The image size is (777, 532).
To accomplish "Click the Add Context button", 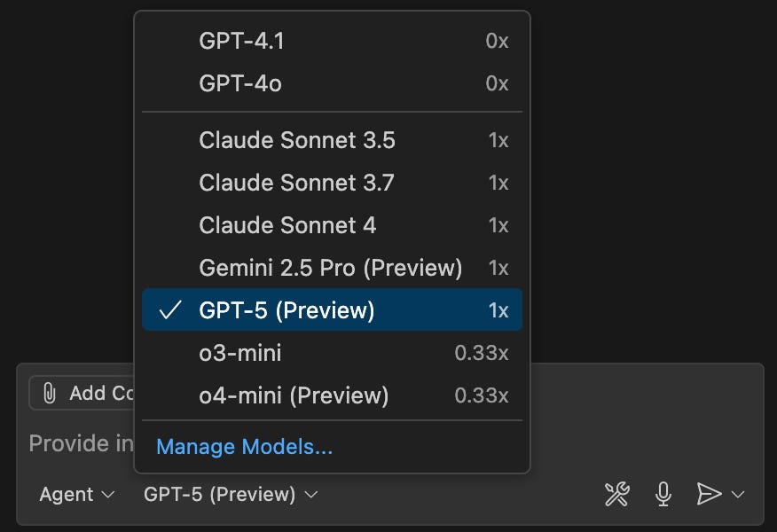I will [84, 393].
